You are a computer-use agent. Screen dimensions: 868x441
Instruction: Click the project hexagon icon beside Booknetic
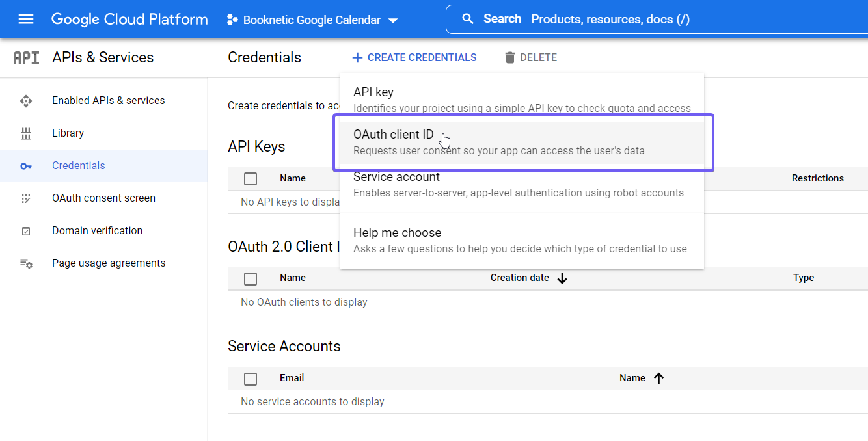[232, 20]
